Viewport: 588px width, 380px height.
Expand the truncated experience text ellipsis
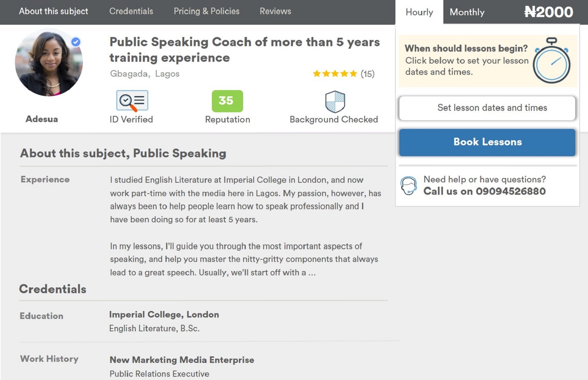pos(312,273)
